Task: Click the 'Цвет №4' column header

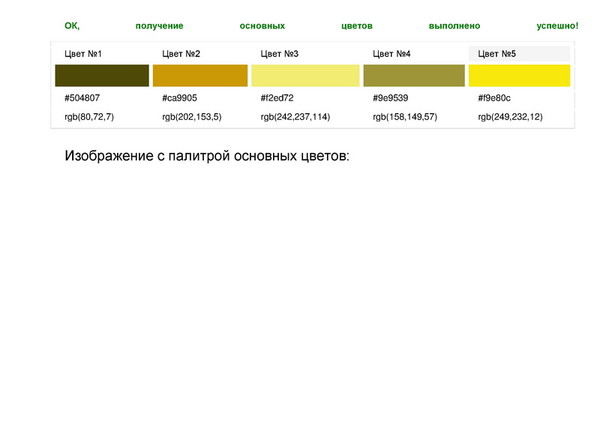Action: pyautogui.click(x=391, y=54)
